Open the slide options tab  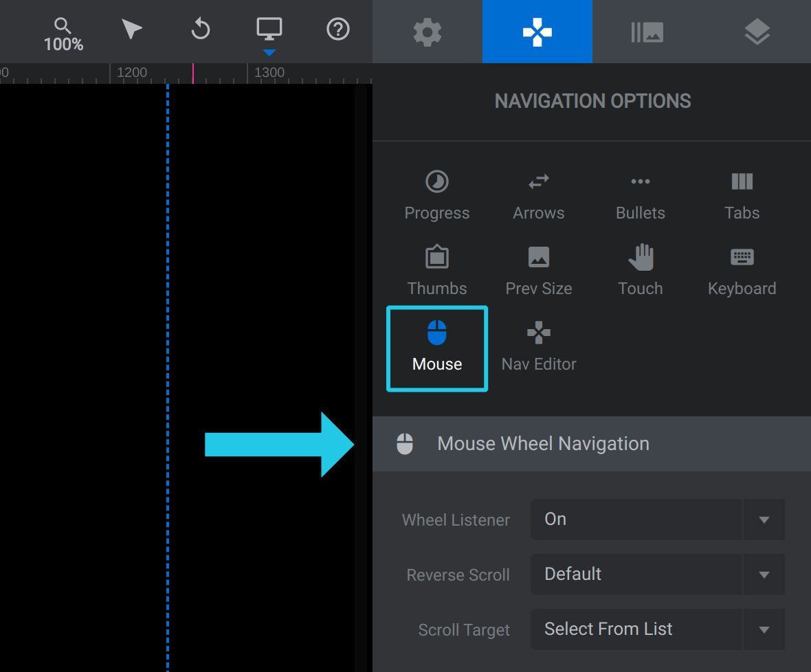(647, 32)
